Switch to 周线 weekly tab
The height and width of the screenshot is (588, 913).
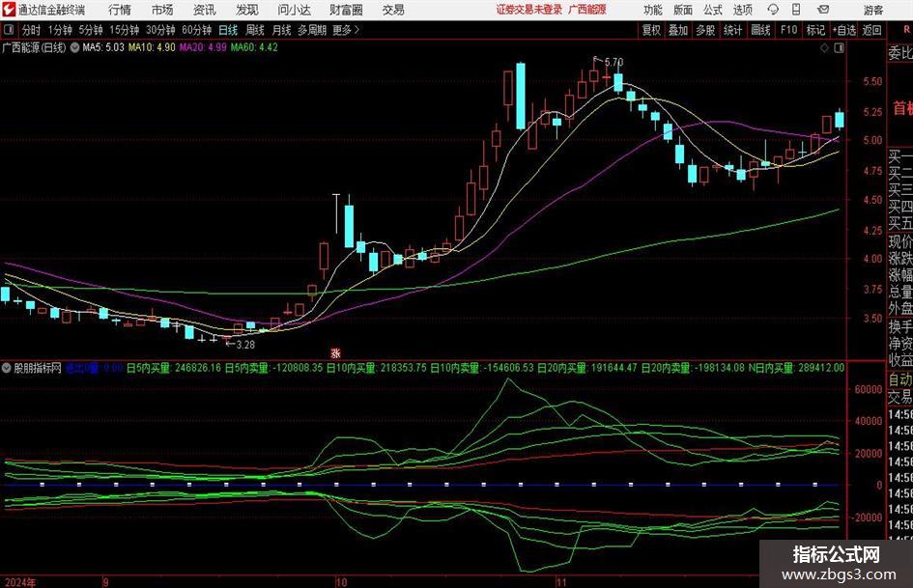click(254, 30)
